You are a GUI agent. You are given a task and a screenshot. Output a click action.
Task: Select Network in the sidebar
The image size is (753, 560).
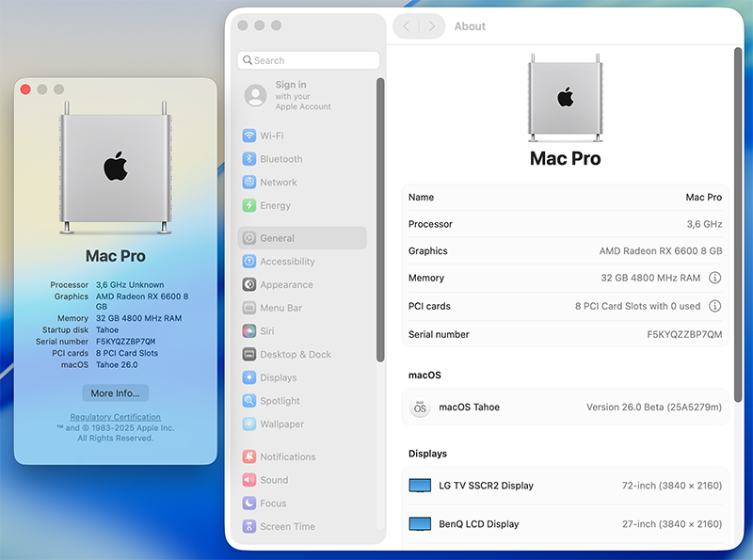click(x=304, y=182)
